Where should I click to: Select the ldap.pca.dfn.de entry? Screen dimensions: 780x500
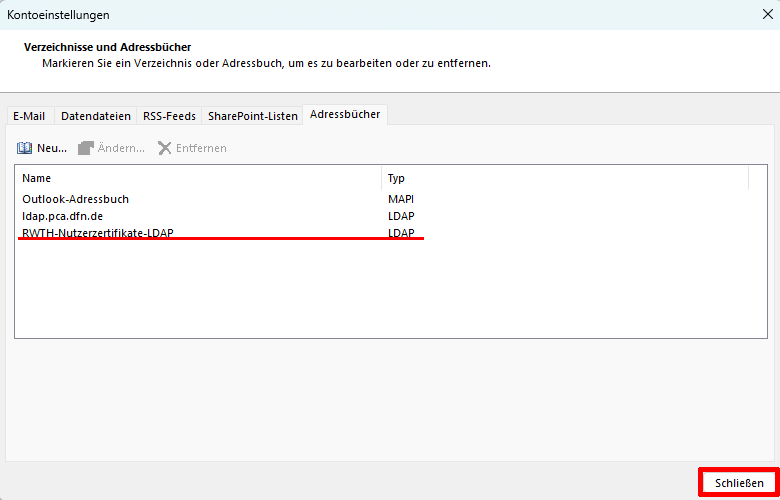point(390,216)
